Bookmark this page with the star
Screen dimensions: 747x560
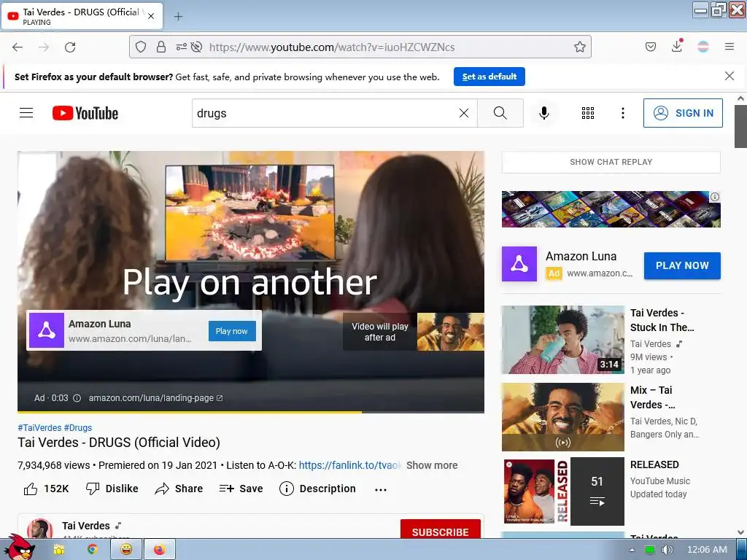(579, 47)
